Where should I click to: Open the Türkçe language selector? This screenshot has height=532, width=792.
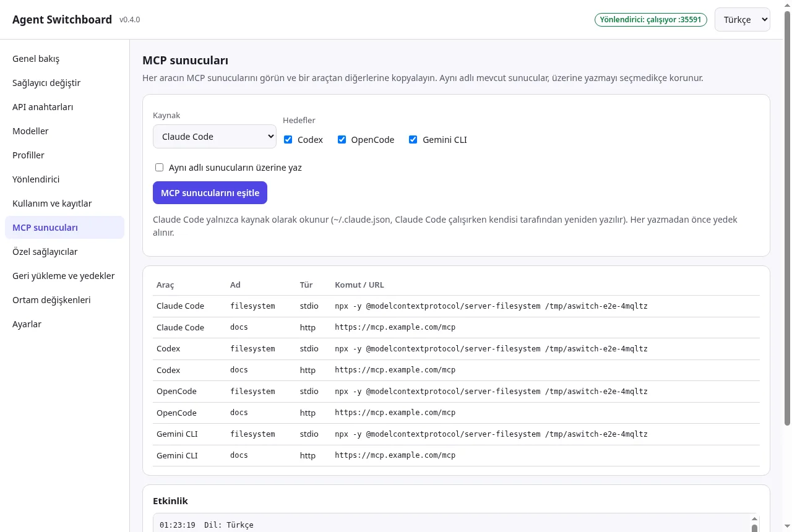[x=742, y=19]
